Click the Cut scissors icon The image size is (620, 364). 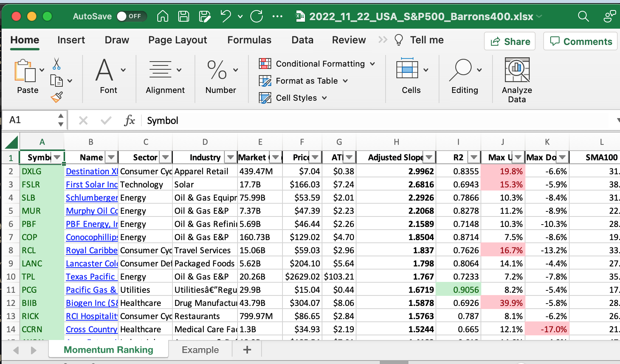[57, 64]
